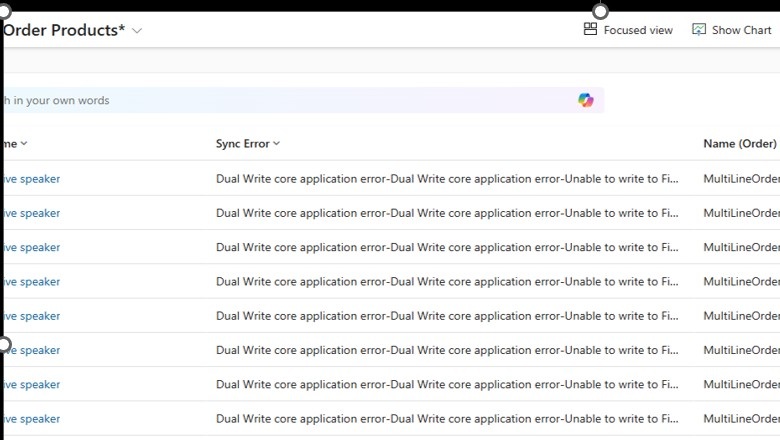Click the Focused view button
This screenshot has width=780, height=440.
pyautogui.click(x=628, y=30)
